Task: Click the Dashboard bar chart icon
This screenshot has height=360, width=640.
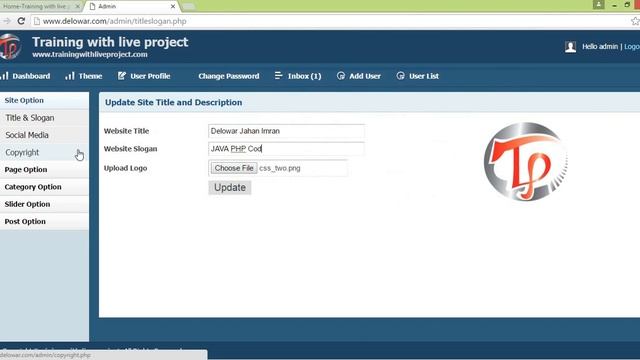Action: click(4, 76)
